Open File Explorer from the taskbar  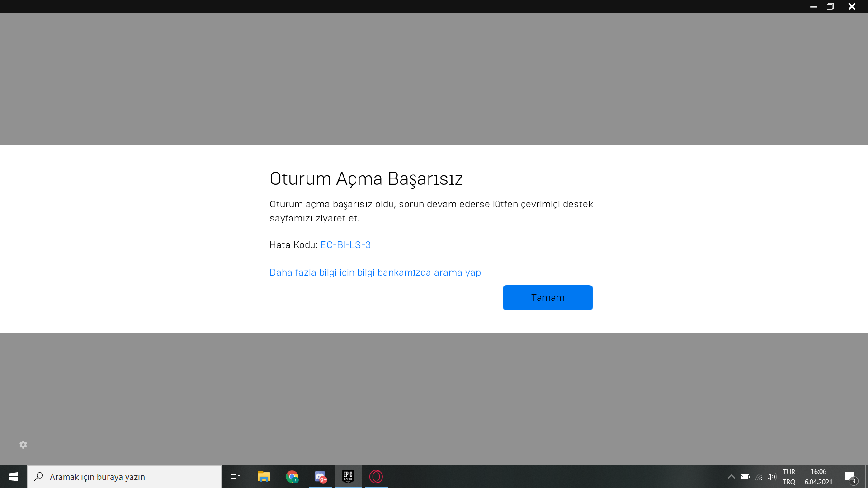tap(264, 477)
